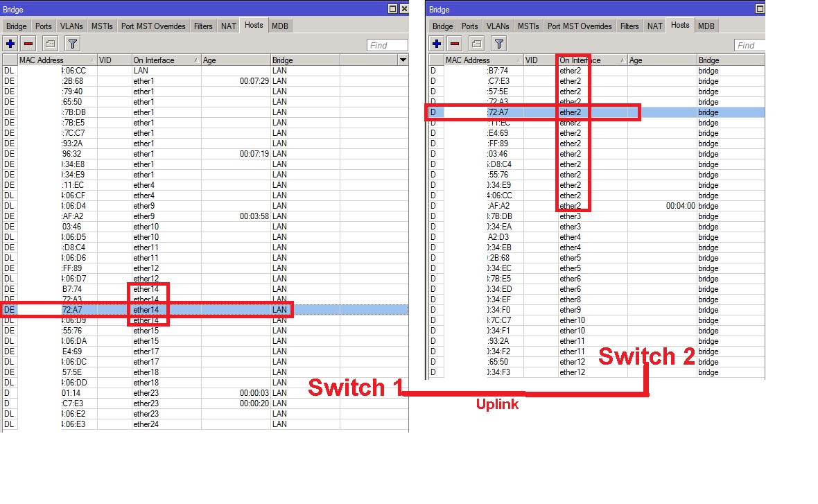
Task: Select the 01:14 ether23 row in left table
Action: [x=205, y=393]
